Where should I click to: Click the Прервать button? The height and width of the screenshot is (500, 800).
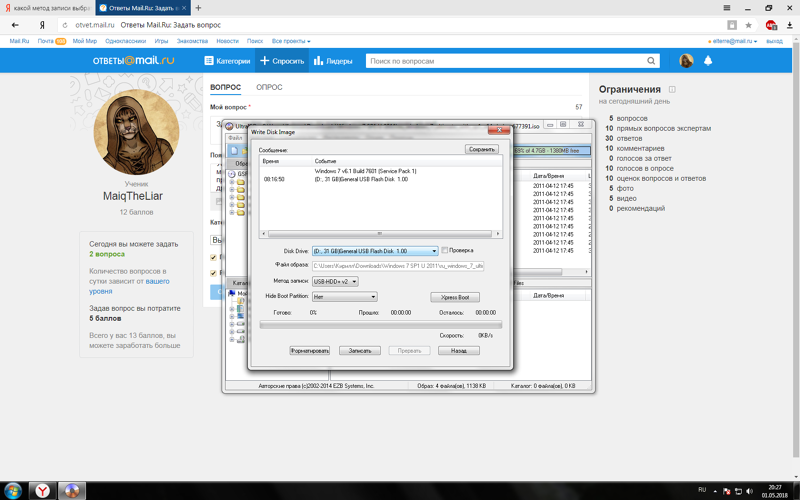[409, 351]
